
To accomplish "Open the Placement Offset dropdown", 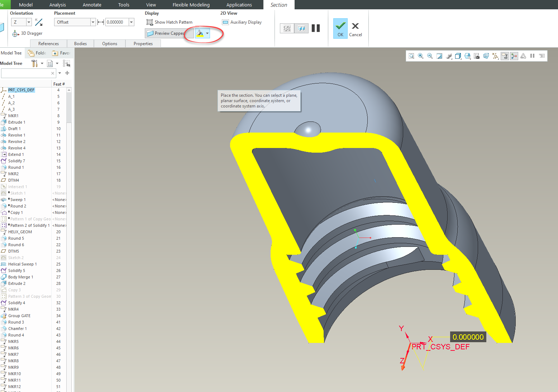I will 92,22.
